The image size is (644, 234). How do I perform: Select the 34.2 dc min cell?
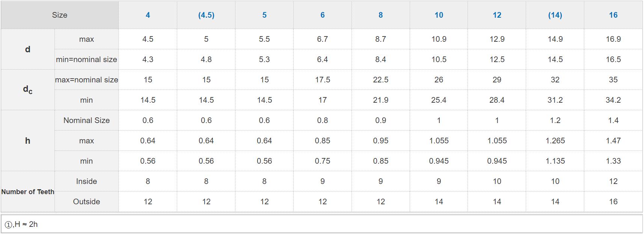[613, 100]
